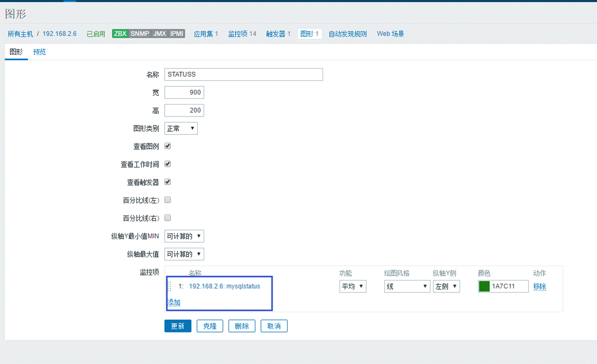Open Web 场景 in host navigation
The image size is (597, 364).
tap(390, 34)
